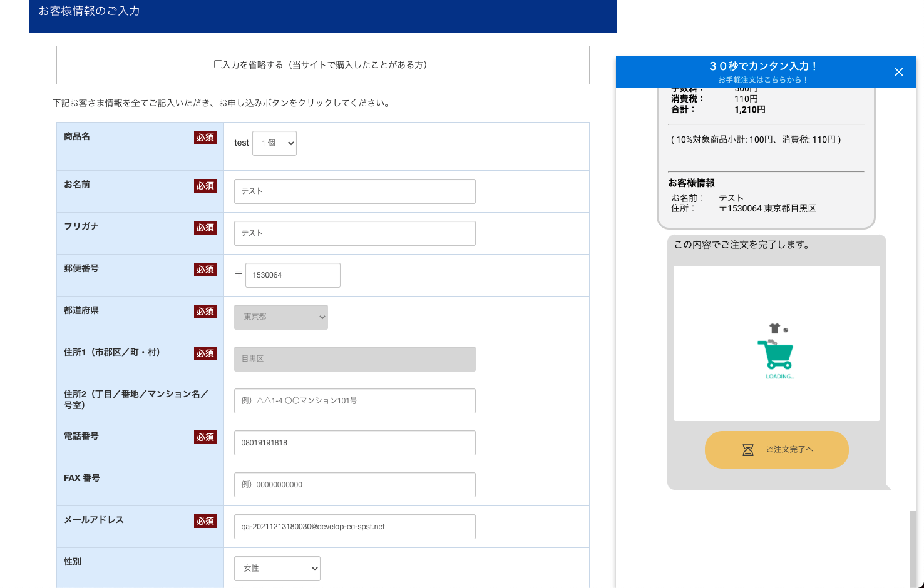The image size is (924, 588).
Task: Click the 必須 badge beside フリガナ
Action: (205, 228)
